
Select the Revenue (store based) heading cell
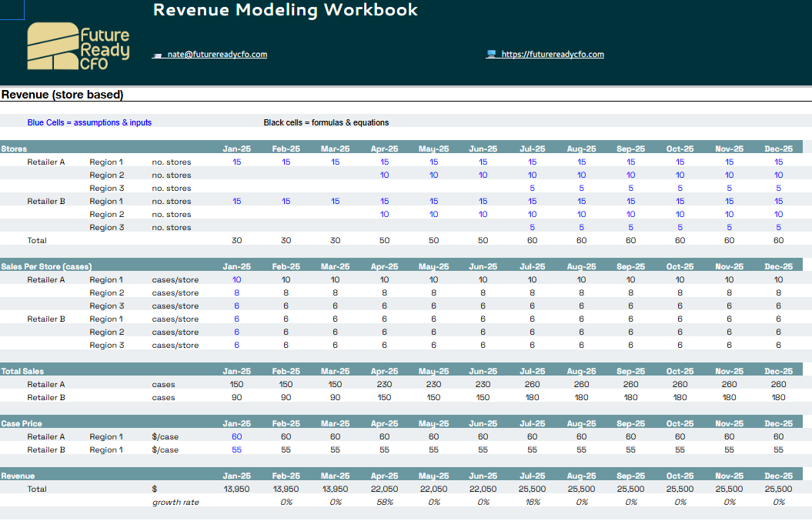[62, 95]
